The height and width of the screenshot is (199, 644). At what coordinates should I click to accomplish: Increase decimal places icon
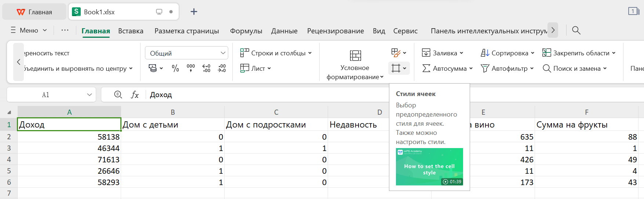(x=206, y=68)
